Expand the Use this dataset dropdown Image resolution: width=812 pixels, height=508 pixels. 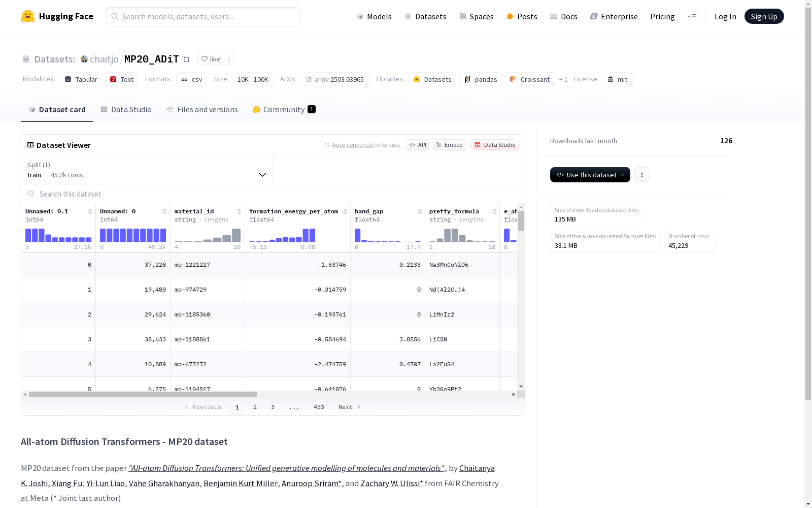tap(590, 175)
